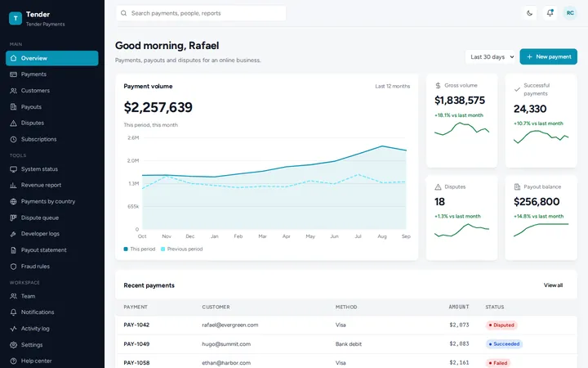588x368 pixels.
Task: Click the checkmark icon on Successful payments card
Action: [517, 89]
